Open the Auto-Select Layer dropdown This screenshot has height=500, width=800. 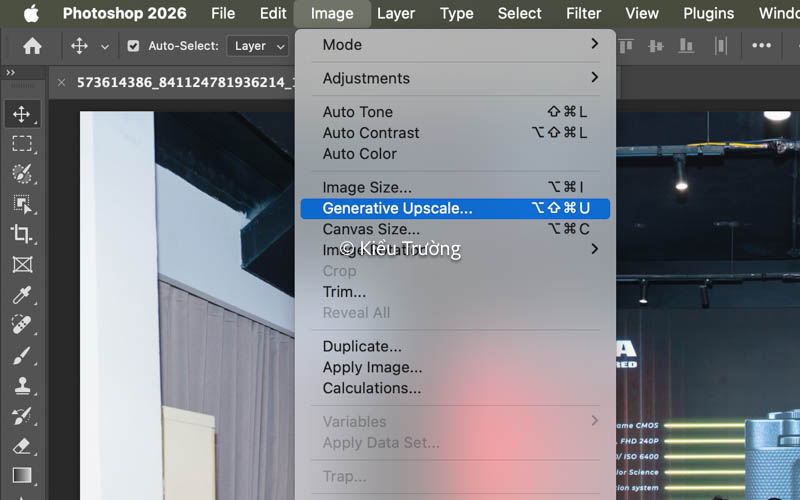258,46
